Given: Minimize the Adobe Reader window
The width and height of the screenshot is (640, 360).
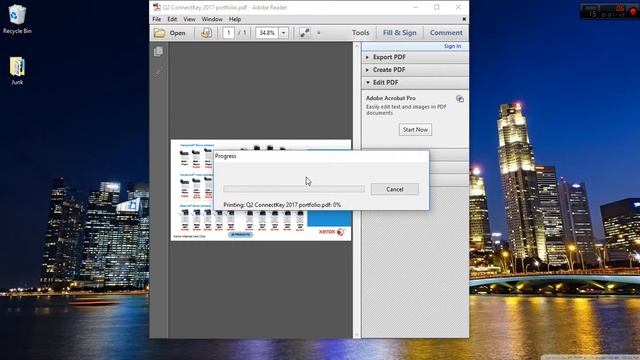Looking at the screenshot, I should tap(416, 7).
